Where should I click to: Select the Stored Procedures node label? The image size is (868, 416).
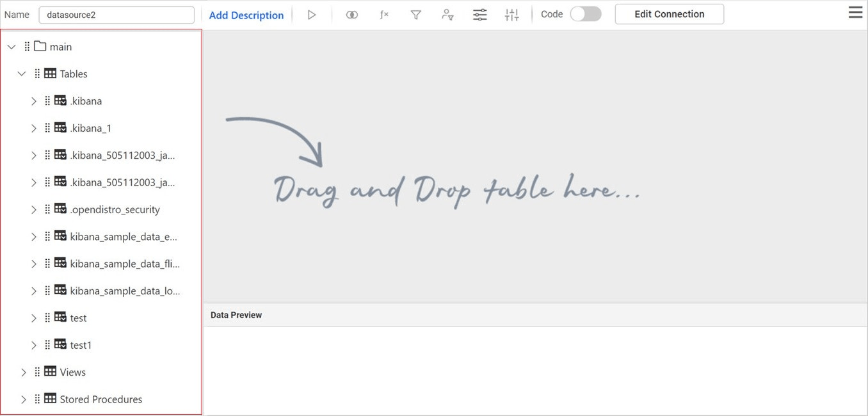point(101,399)
